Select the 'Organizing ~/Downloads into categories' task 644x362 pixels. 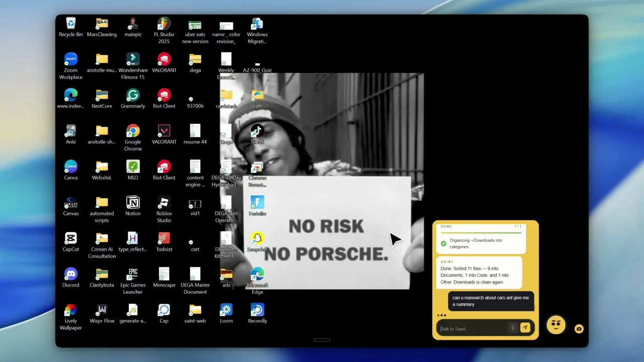(481, 243)
